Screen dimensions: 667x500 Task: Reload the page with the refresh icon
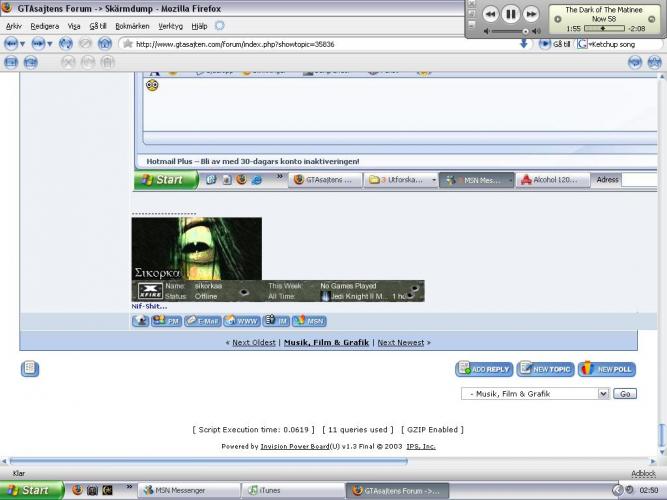66,44
